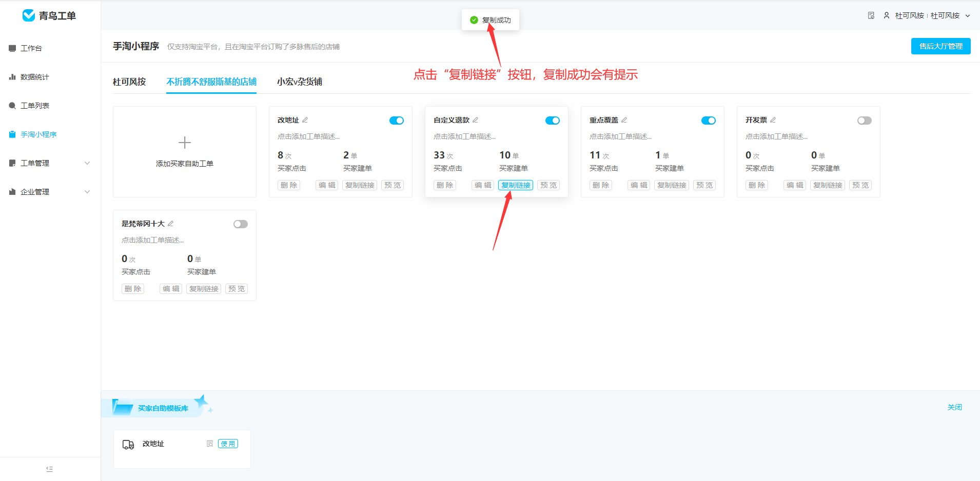Edit the 是梵蒂冈十大 card
Viewport: 980px width, 481px height.
tap(171, 289)
